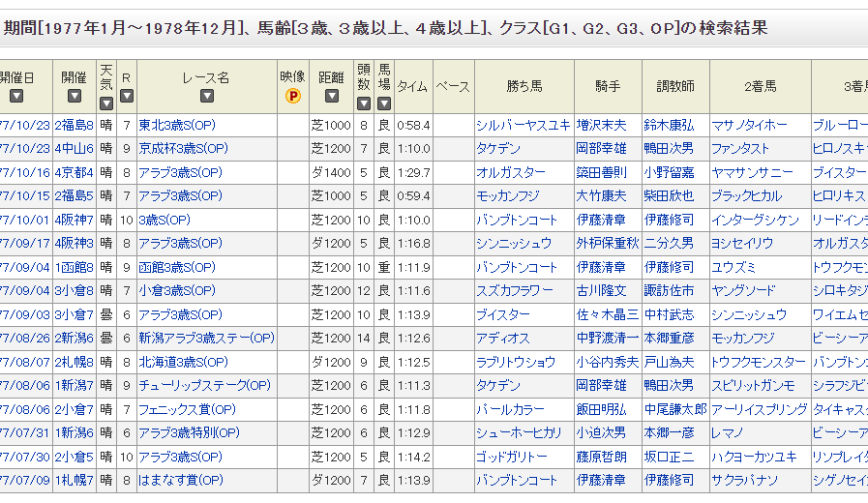Open jockey 築田善則 profile
This screenshot has width=868, height=503.
tap(601, 172)
